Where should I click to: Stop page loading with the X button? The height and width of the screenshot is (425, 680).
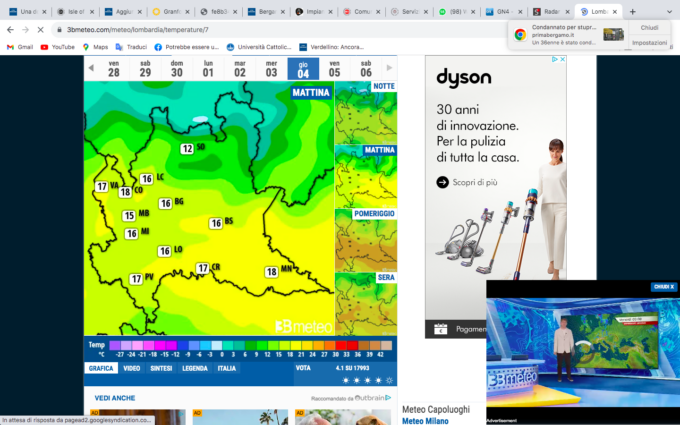[40, 30]
